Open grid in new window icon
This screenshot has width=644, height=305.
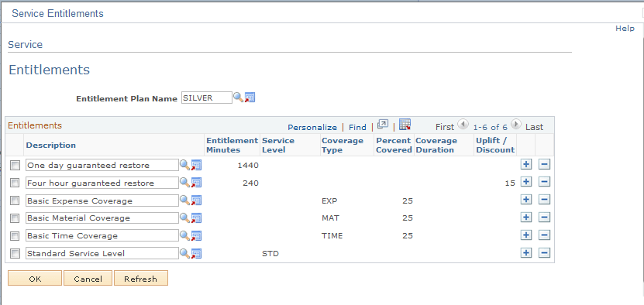tap(383, 125)
